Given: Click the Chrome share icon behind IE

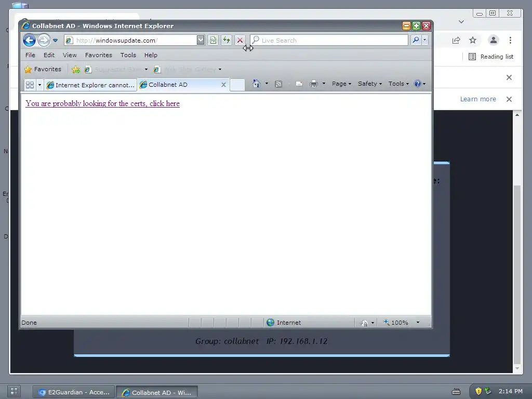Looking at the screenshot, I should point(456,41).
